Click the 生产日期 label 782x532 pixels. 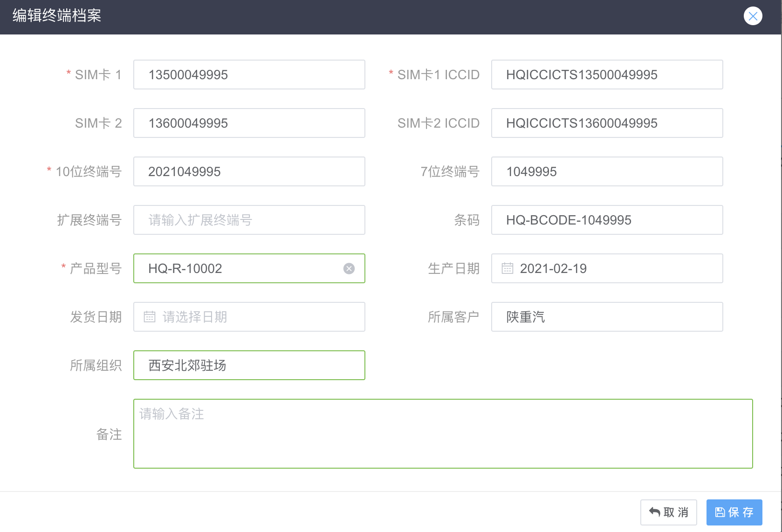click(453, 268)
